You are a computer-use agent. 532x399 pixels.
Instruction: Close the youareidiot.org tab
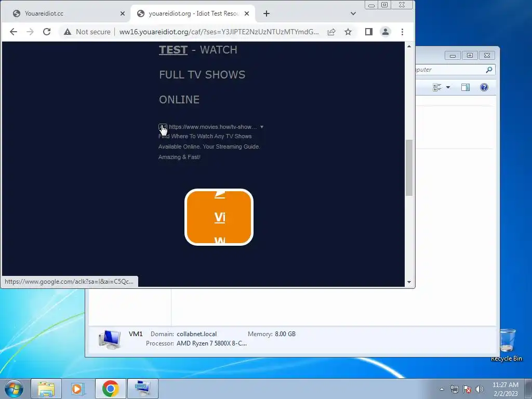click(x=247, y=14)
